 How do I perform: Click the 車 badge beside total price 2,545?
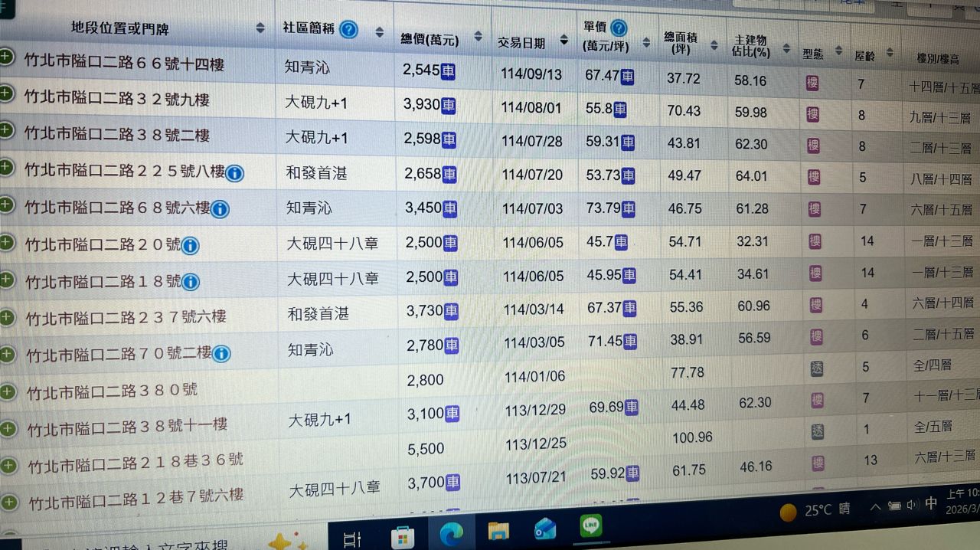tap(449, 71)
